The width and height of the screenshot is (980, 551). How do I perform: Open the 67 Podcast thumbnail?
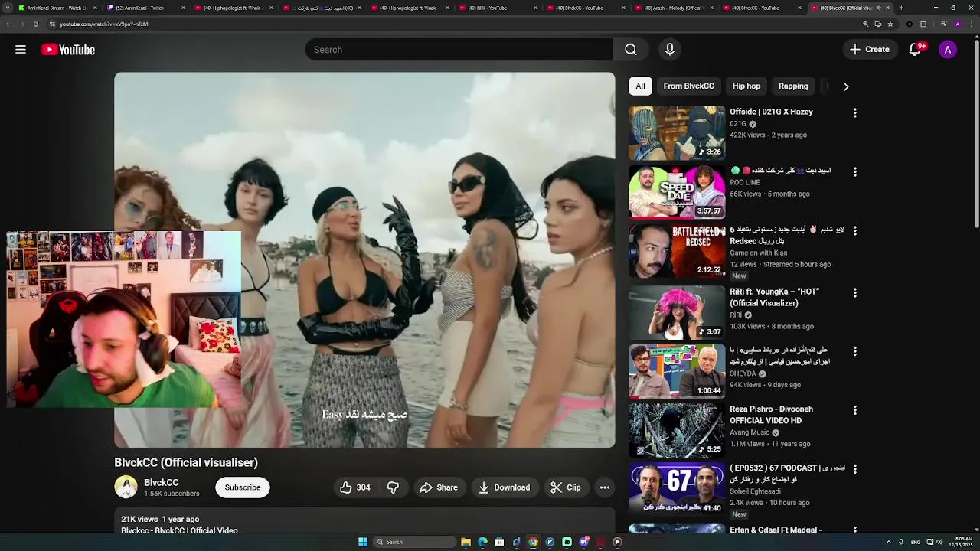click(677, 488)
